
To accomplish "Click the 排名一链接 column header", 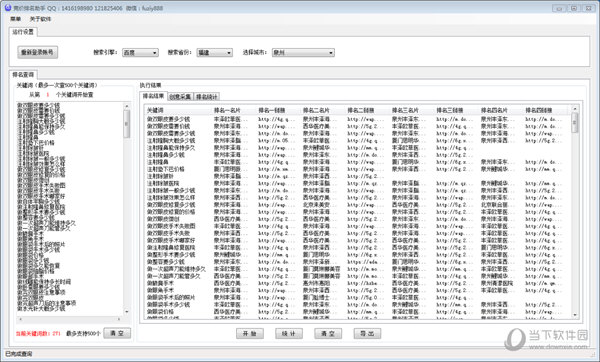I will click(x=278, y=110).
